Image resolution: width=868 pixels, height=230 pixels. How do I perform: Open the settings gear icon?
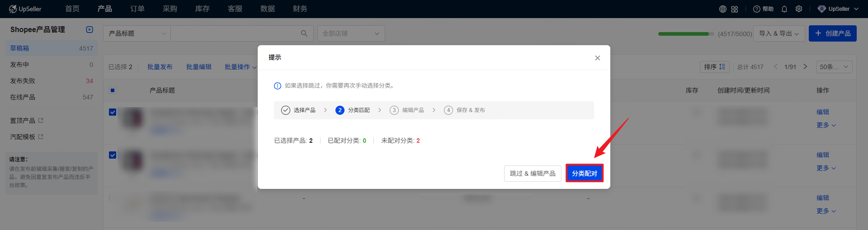pyautogui.click(x=799, y=9)
